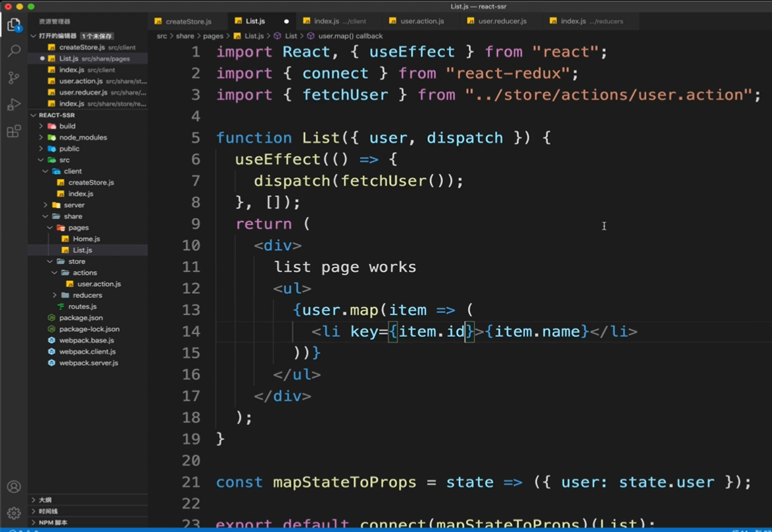Open the Extensions view icon
772x532 pixels.
[x=14, y=132]
